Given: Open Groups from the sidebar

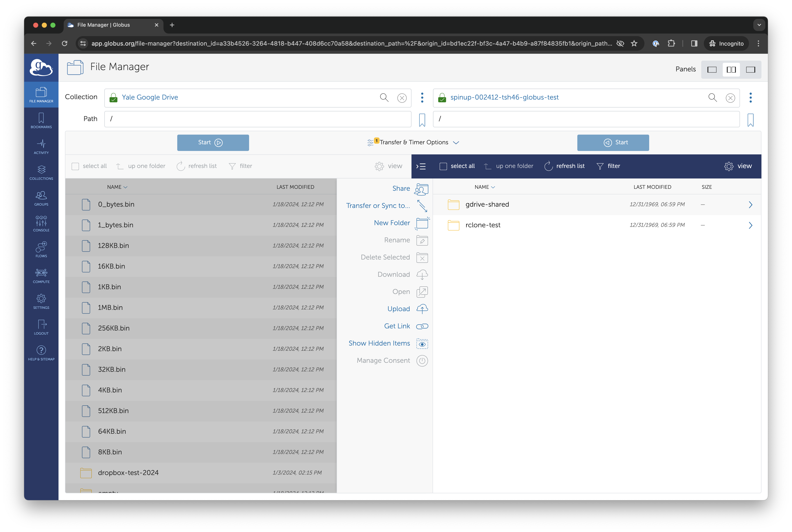Looking at the screenshot, I should coord(41,198).
